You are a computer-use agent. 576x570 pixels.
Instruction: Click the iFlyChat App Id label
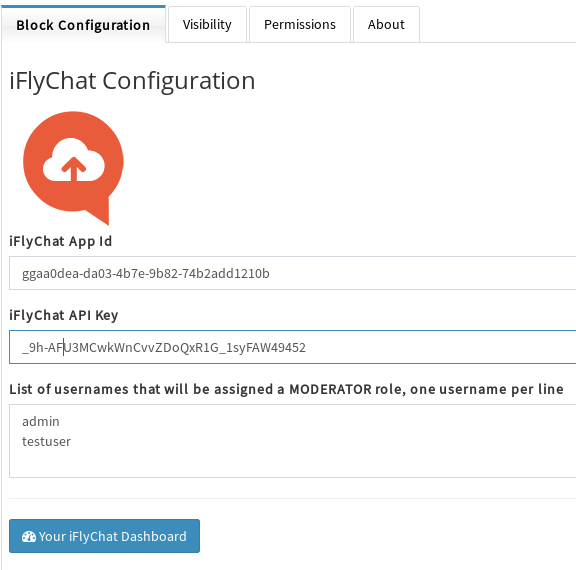point(61,241)
